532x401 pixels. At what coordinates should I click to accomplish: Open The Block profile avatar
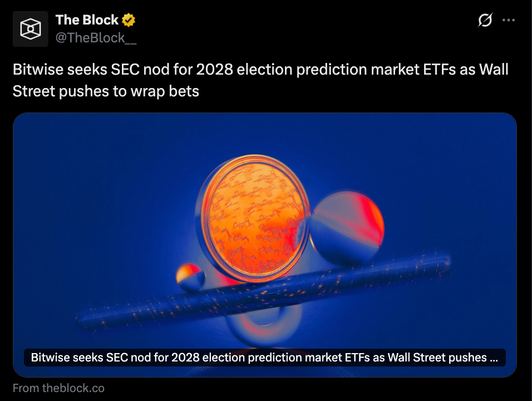31,28
